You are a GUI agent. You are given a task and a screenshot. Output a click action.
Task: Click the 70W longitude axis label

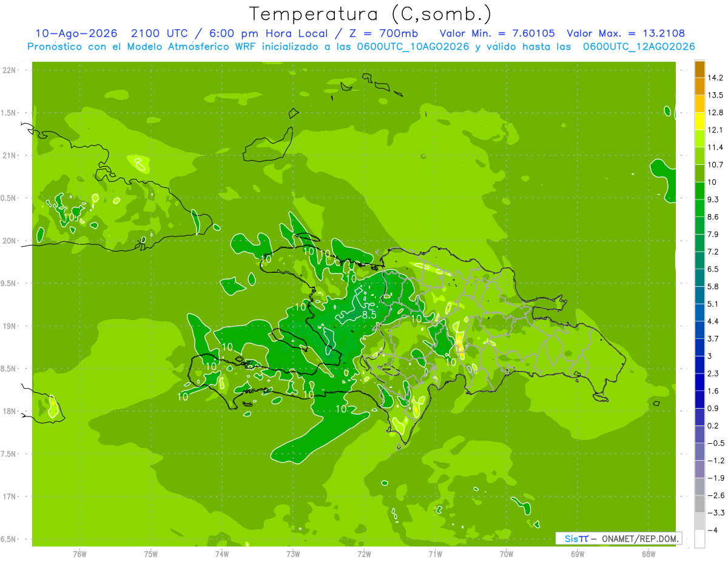pos(507,554)
